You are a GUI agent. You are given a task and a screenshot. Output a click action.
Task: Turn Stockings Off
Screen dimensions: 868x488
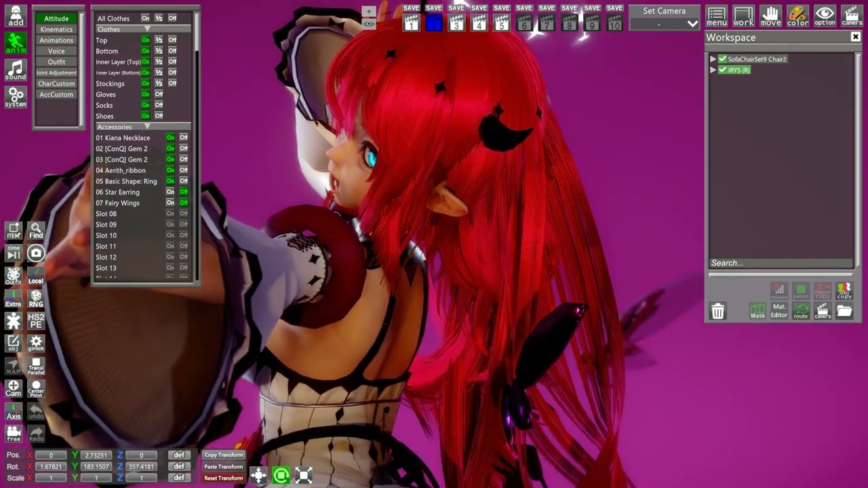[x=172, y=83]
